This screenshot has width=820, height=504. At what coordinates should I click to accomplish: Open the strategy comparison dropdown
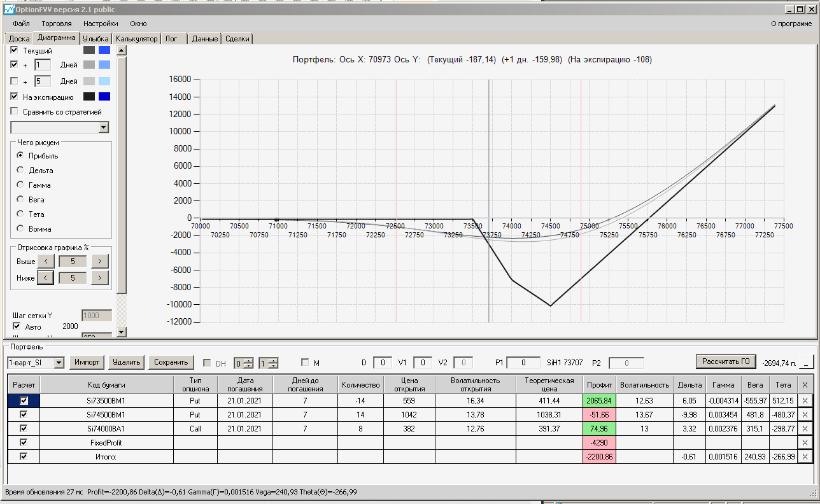(104, 127)
